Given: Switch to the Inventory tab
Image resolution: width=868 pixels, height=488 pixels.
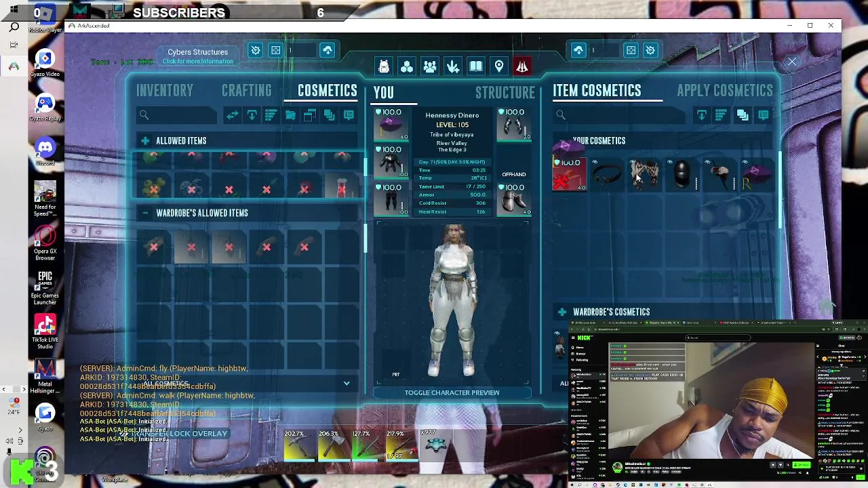Looking at the screenshot, I should [165, 91].
